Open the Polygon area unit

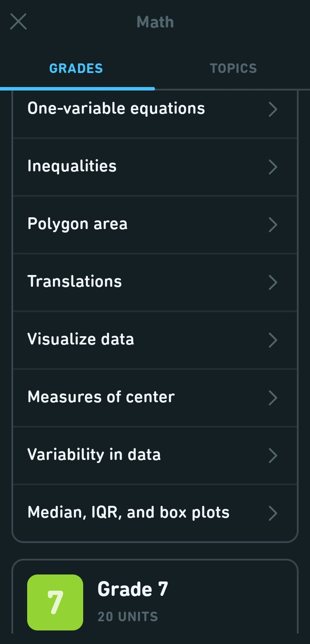pyautogui.click(x=77, y=224)
